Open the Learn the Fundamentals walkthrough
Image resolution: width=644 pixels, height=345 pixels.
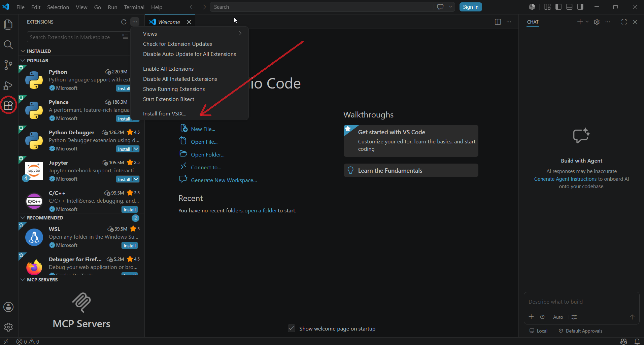click(x=411, y=170)
